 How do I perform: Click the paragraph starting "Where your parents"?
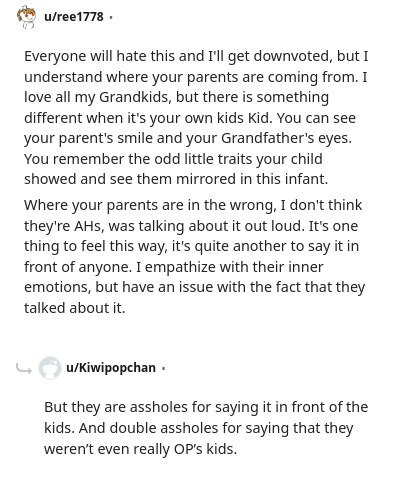tap(195, 256)
